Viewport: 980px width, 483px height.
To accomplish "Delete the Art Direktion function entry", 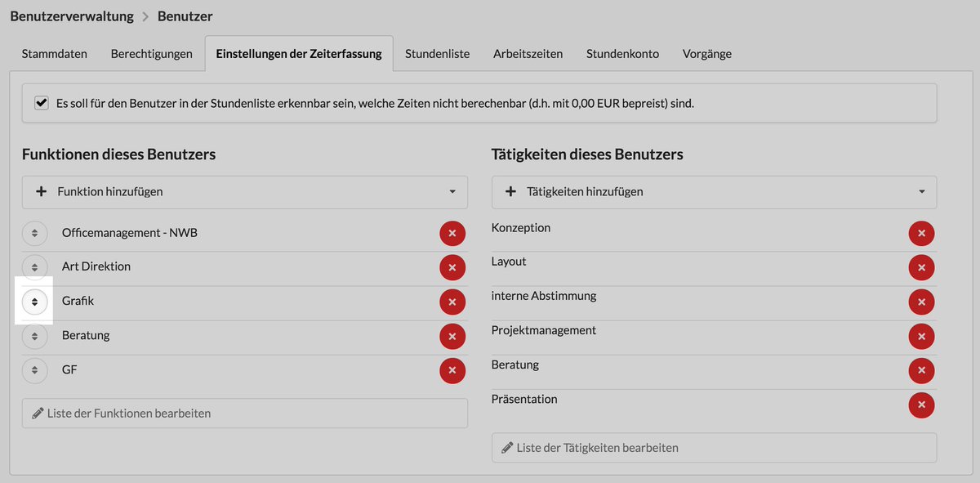I will pos(452,268).
